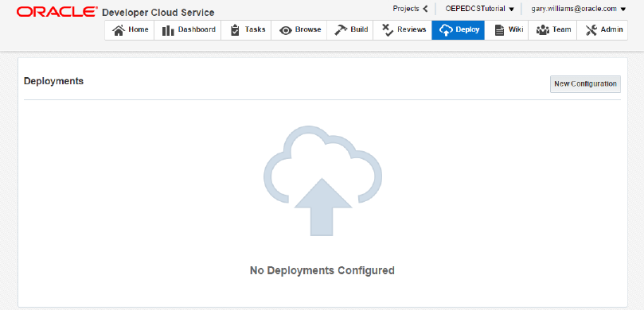The image size is (644, 310).
Task: Click the Home house icon
Action: (119, 30)
